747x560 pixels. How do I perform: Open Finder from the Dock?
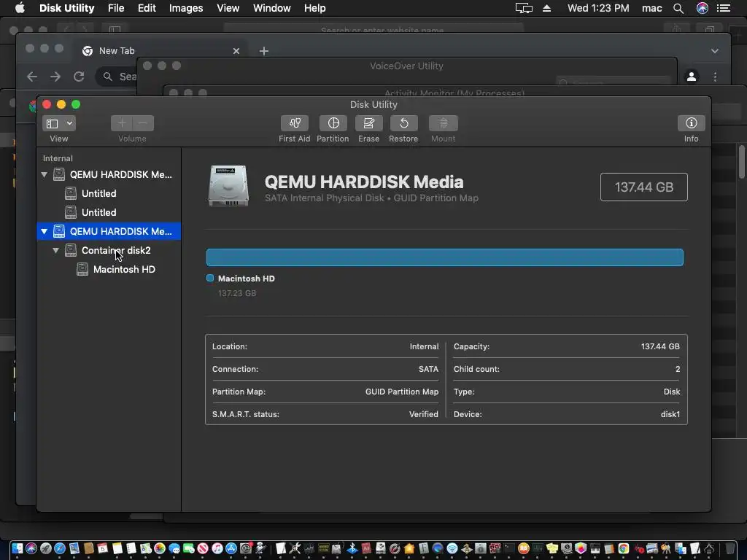point(18,548)
